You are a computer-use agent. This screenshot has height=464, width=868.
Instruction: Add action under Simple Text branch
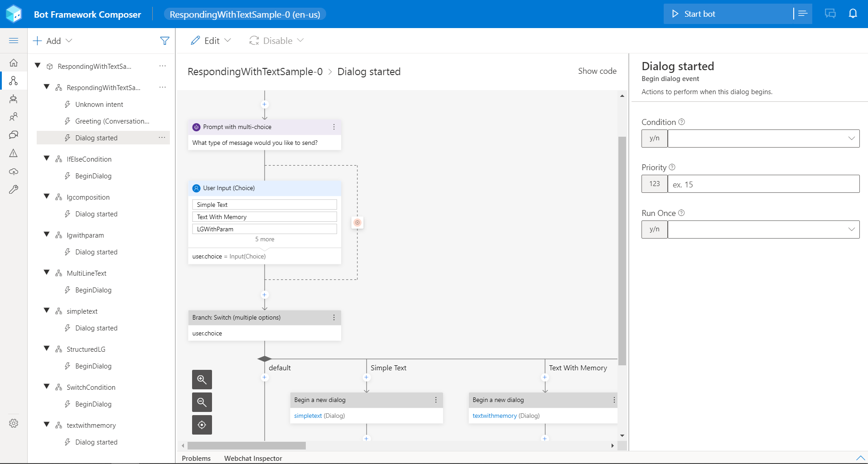tap(366, 377)
